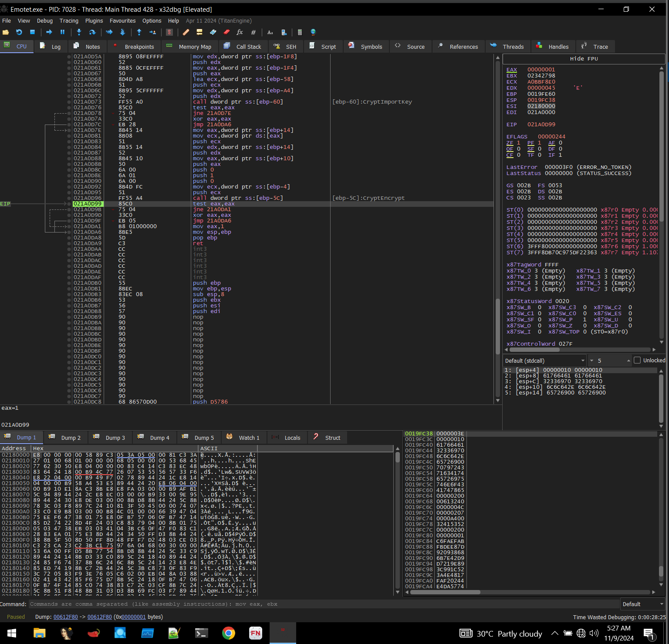Screen dimensions: 669x644
Task: Restart the debugged program
Action: coord(19,32)
